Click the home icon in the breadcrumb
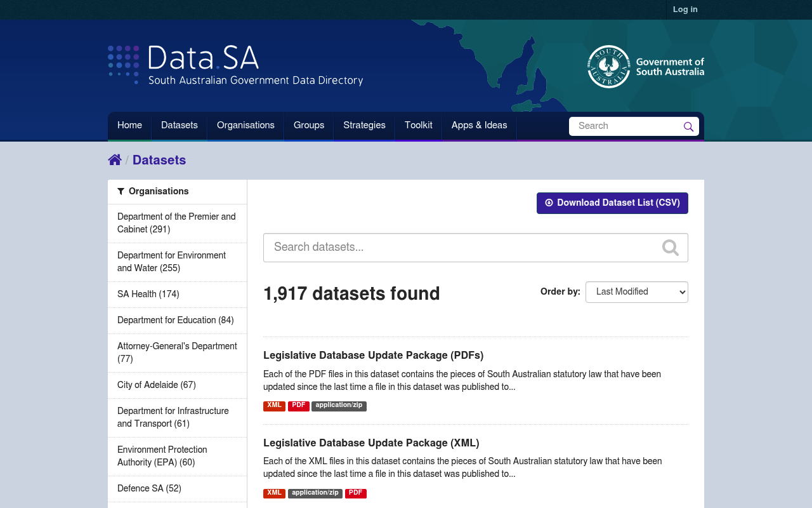Viewport: 812px width, 508px height. 115,160
